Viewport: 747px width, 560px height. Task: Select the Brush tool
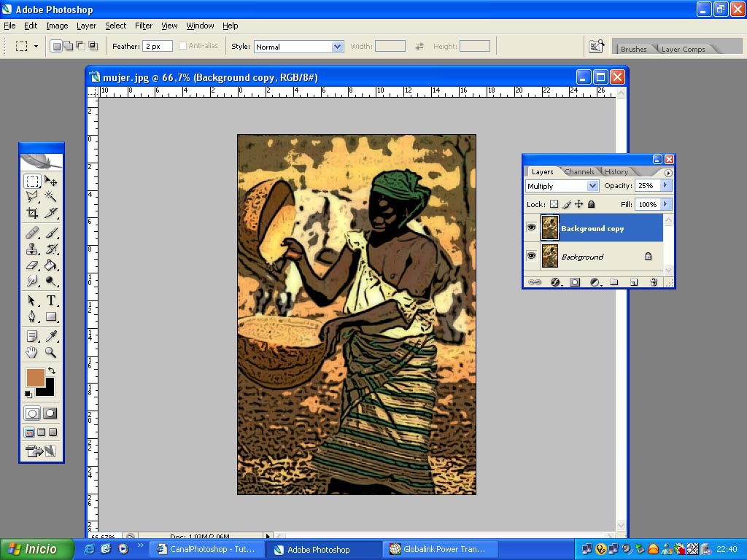[x=50, y=233]
